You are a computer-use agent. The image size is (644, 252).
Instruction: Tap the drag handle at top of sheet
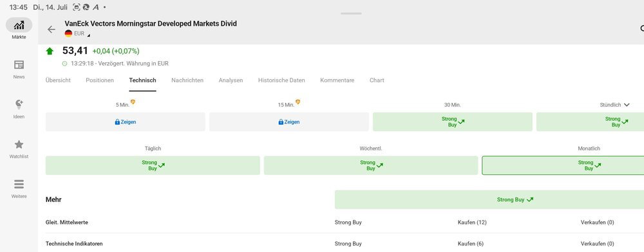(x=351, y=14)
